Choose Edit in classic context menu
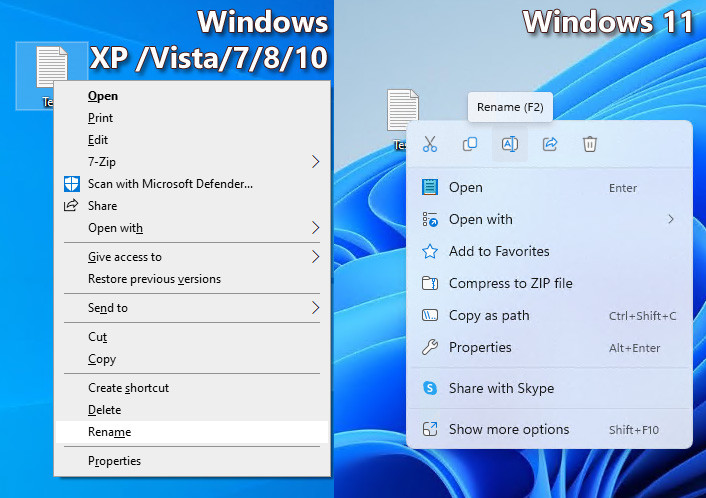This screenshot has height=498, width=706. pyautogui.click(x=192, y=140)
